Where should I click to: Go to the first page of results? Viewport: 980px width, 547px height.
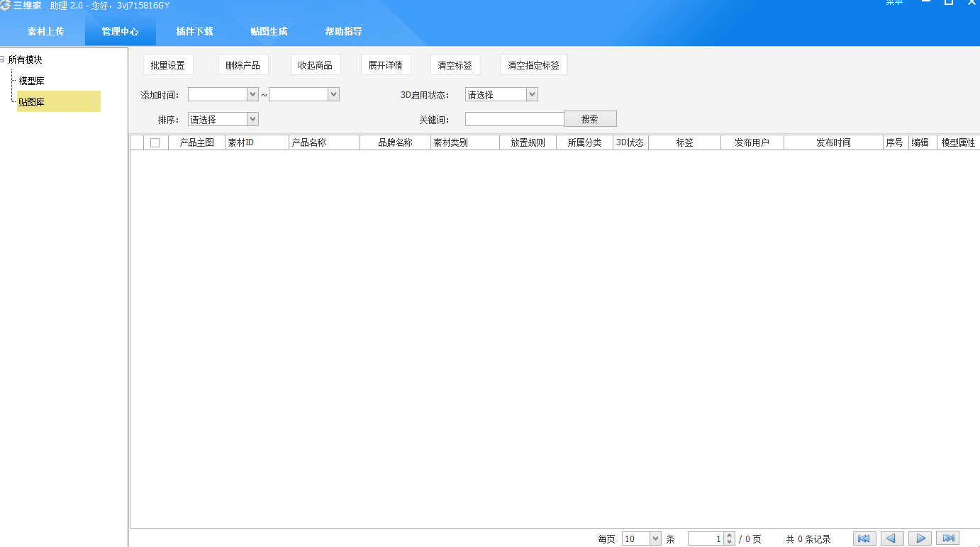point(864,538)
